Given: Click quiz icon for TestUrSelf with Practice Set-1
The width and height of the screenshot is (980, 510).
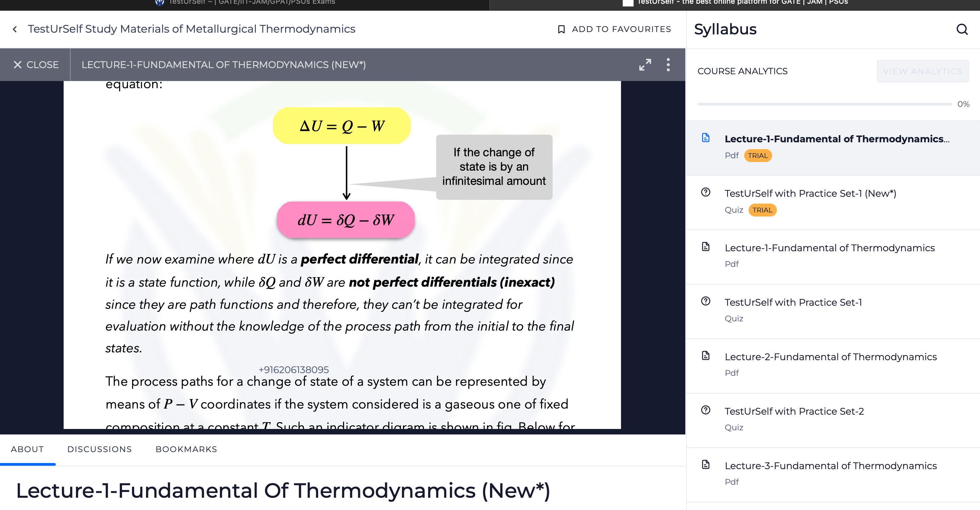Looking at the screenshot, I should [x=706, y=301].
